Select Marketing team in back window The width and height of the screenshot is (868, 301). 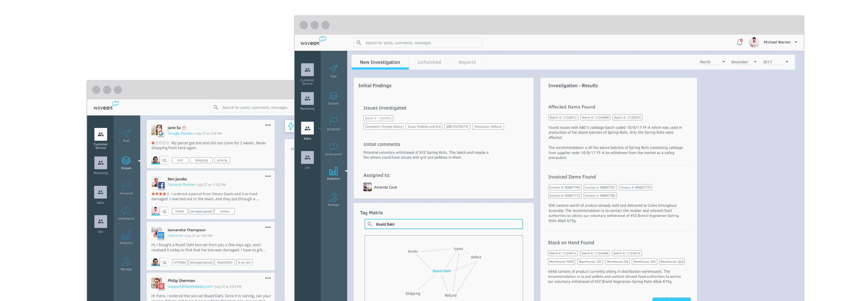(x=100, y=166)
